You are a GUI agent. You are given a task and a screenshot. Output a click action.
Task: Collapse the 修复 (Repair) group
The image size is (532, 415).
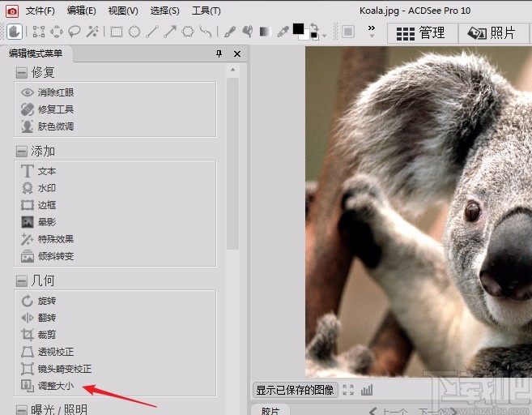pos(21,72)
